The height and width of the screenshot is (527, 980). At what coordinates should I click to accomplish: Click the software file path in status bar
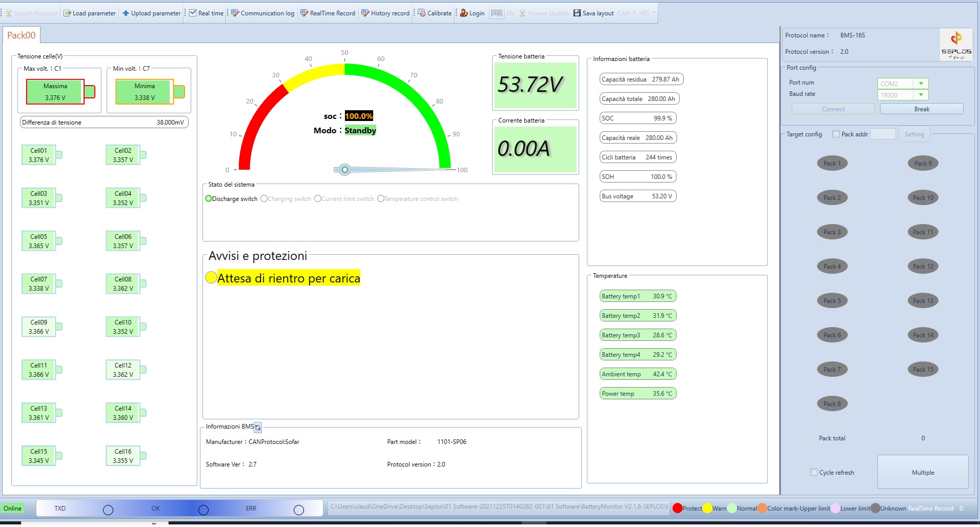tap(499, 506)
